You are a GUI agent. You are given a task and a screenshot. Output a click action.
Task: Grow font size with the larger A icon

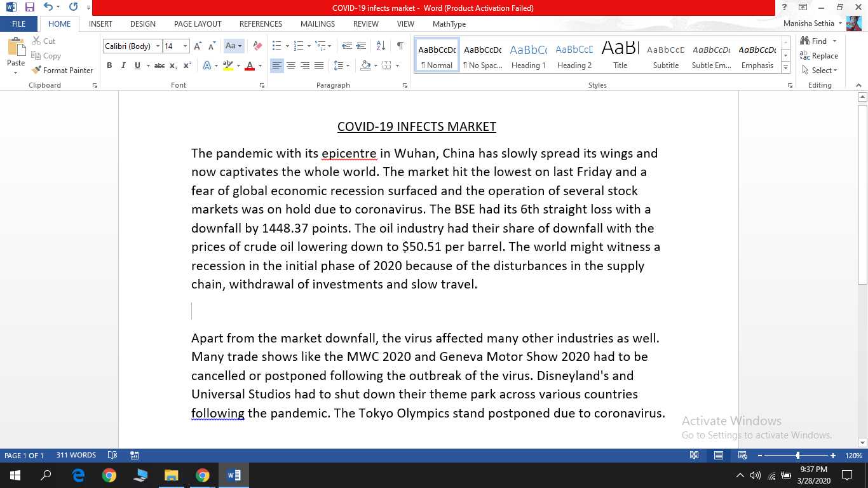point(198,46)
